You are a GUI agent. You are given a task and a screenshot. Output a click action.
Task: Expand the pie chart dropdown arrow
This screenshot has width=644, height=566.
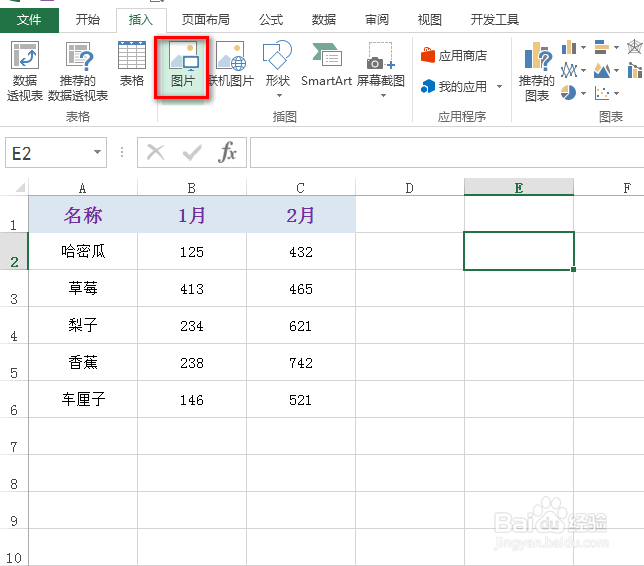[583, 94]
